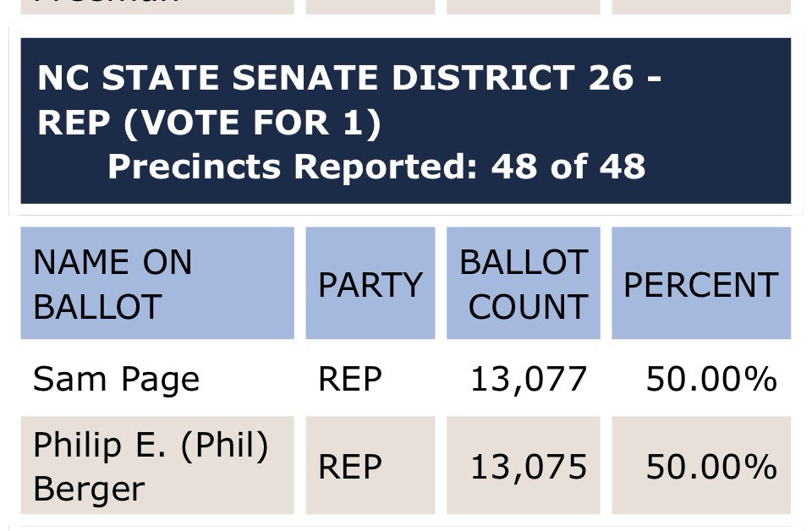812x531 pixels.
Task: Select candidate name Sam Page
Action: [116, 380]
